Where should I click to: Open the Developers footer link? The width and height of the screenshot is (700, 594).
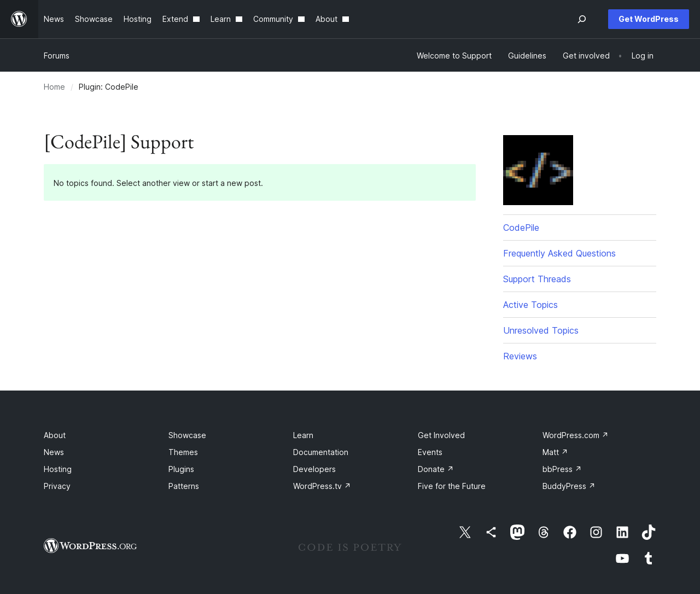[314, 469]
